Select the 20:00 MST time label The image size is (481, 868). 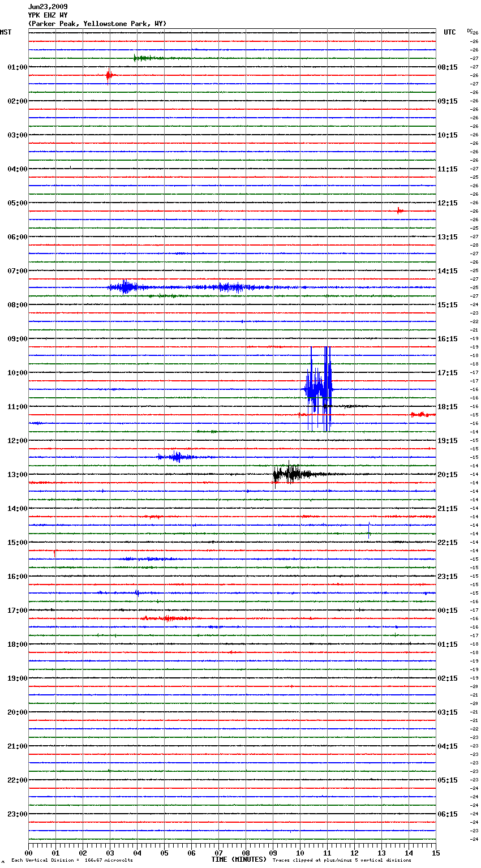pos(18,712)
